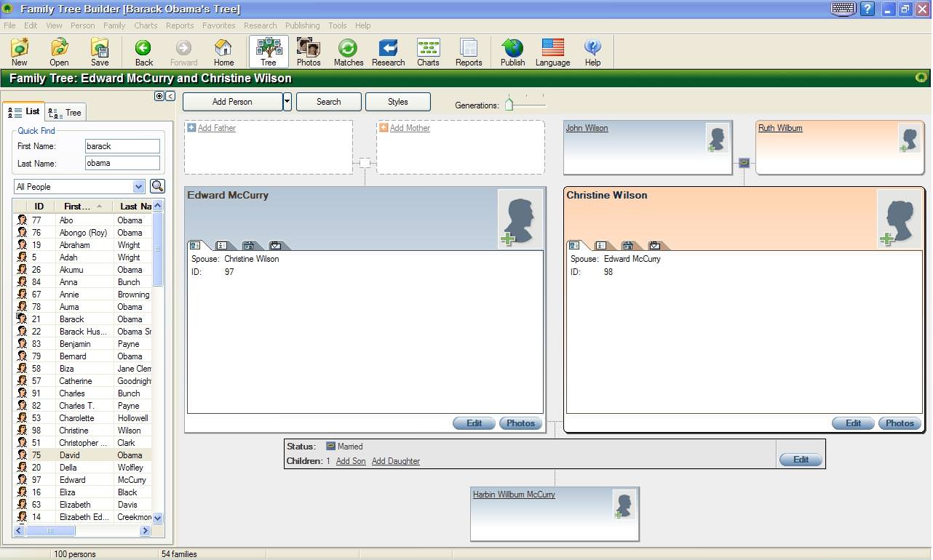933x560 pixels.
Task: Open the File menu
Action: pos(9,25)
